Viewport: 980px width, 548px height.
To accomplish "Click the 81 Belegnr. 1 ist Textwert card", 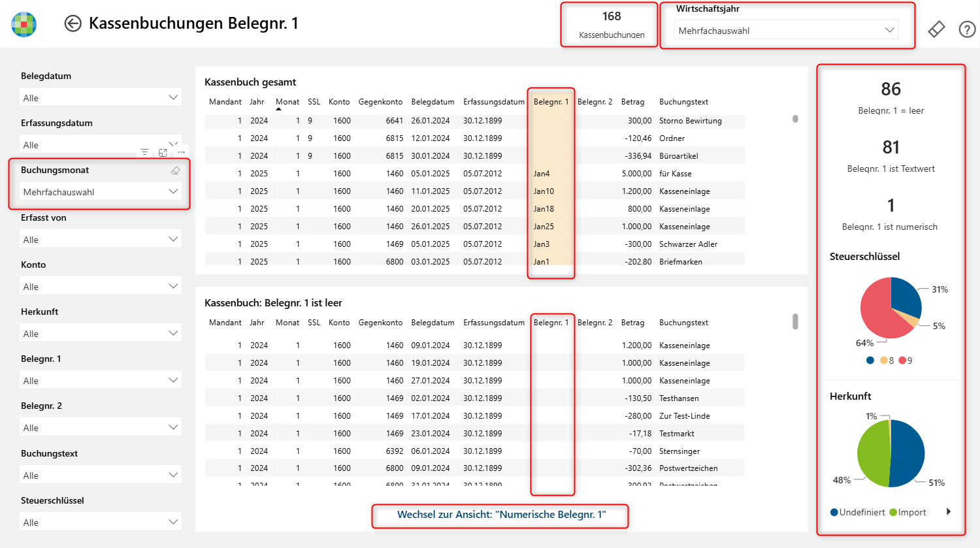I will click(891, 155).
